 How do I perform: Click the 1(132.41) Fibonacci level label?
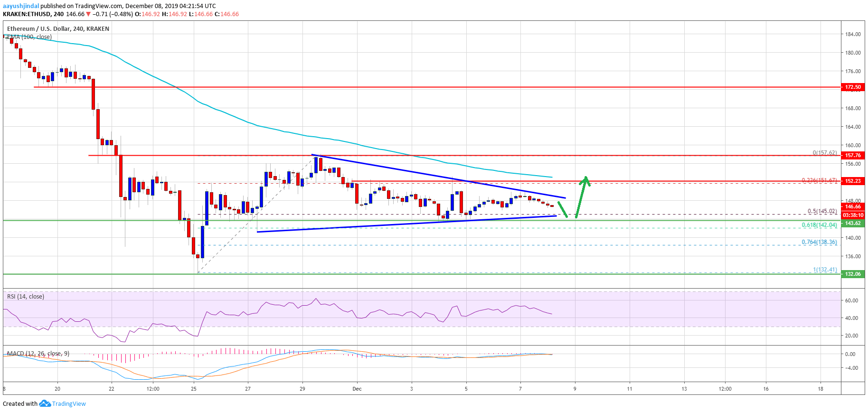825,270
